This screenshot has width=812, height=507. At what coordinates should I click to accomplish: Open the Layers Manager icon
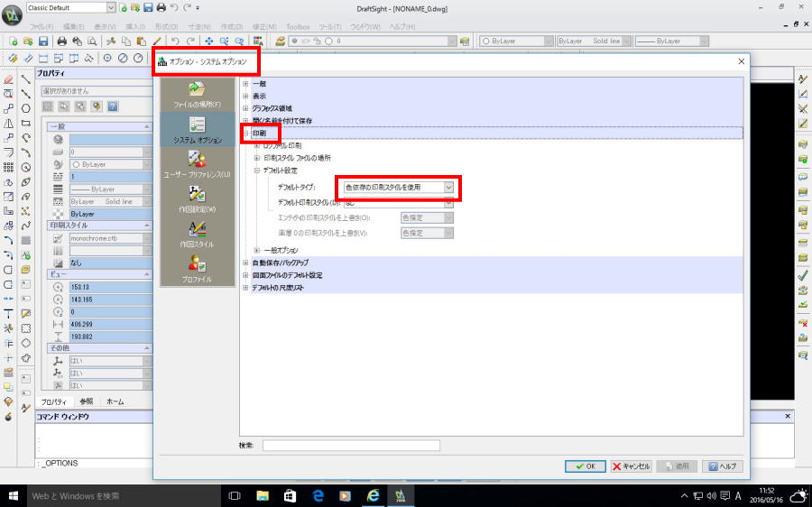point(281,41)
